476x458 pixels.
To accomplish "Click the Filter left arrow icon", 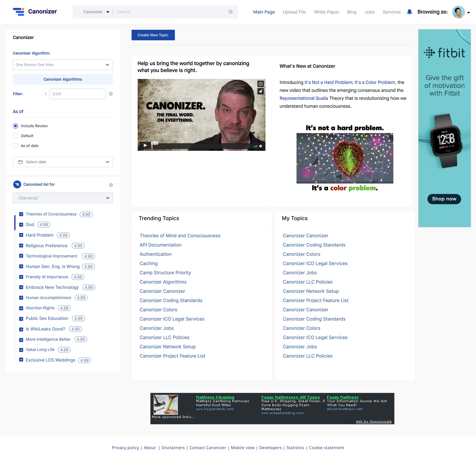I will (45, 94).
